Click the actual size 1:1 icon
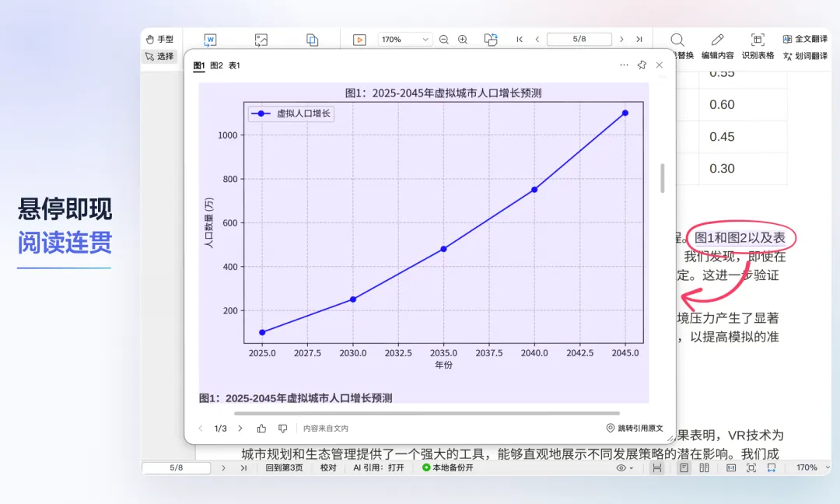This screenshot has height=504, width=840. pos(730,467)
